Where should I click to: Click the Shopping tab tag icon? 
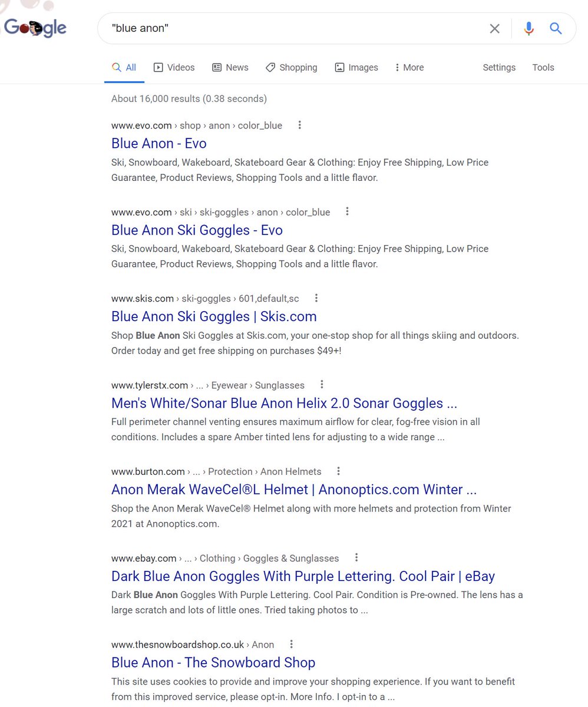(270, 67)
